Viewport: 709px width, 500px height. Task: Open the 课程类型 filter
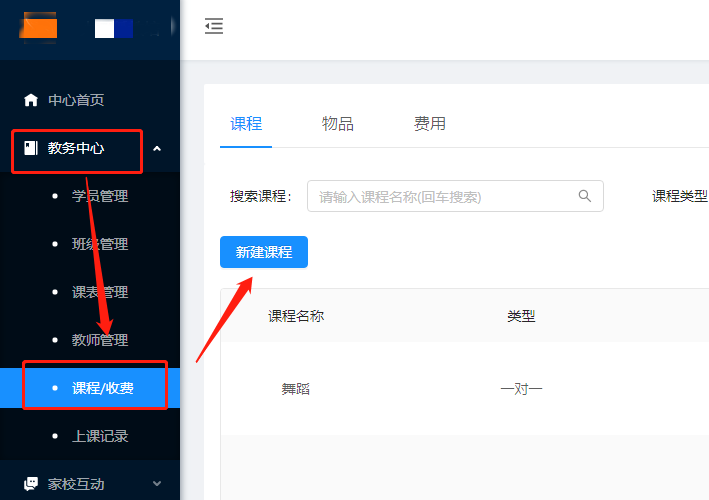(680, 196)
